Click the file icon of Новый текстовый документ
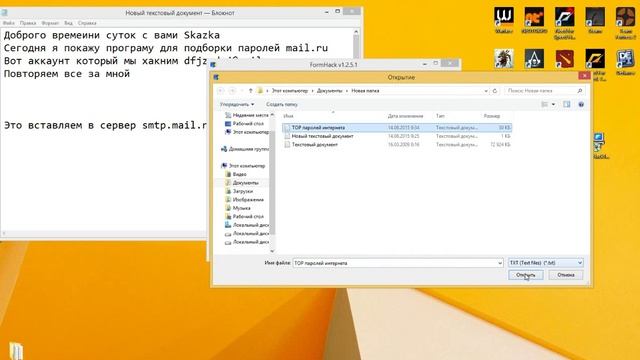640x360 pixels. tap(287, 136)
